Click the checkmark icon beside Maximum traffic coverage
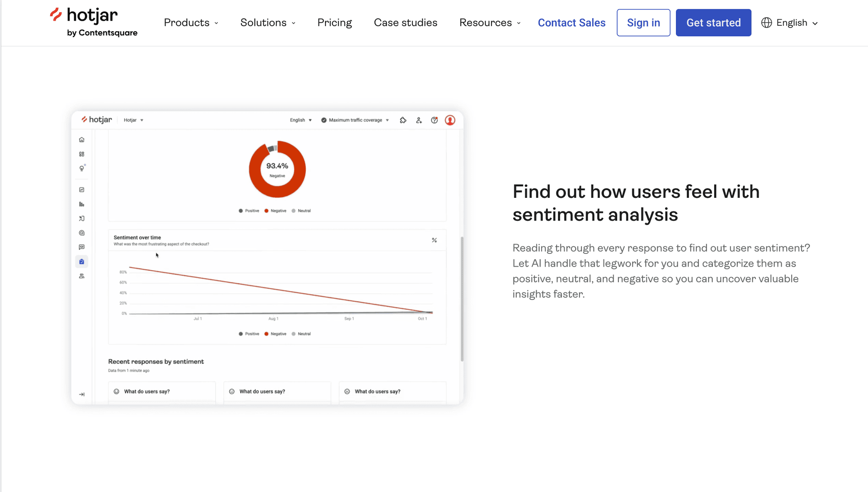Screen dimensions: 868x492 point(324,120)
